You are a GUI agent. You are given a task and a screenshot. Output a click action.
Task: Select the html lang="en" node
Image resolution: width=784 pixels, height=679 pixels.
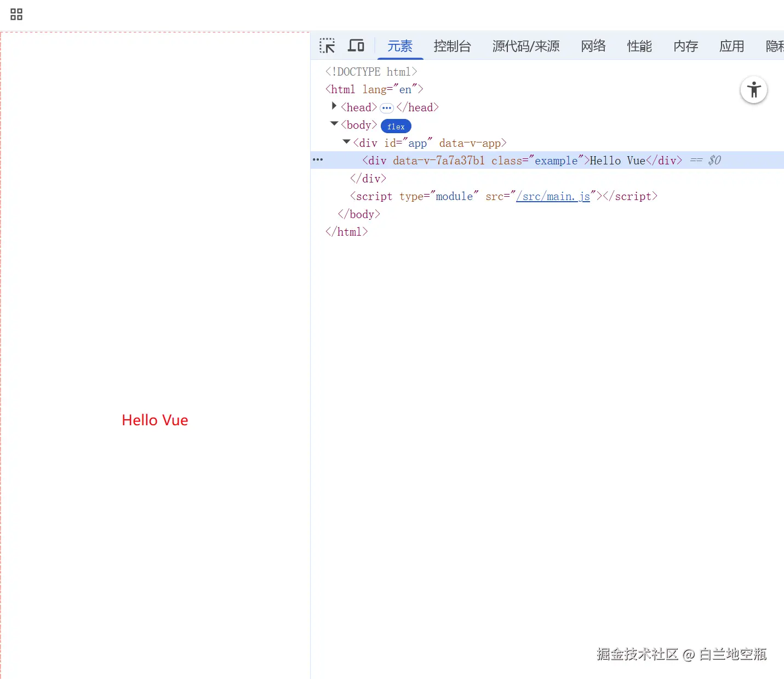pos(374,89)
